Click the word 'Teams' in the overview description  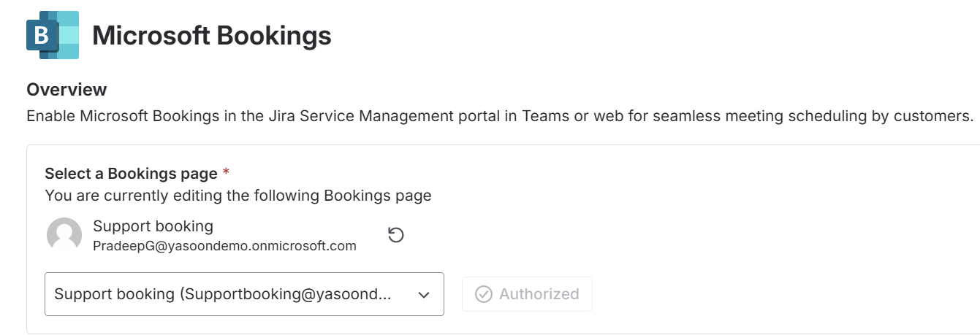545,116
